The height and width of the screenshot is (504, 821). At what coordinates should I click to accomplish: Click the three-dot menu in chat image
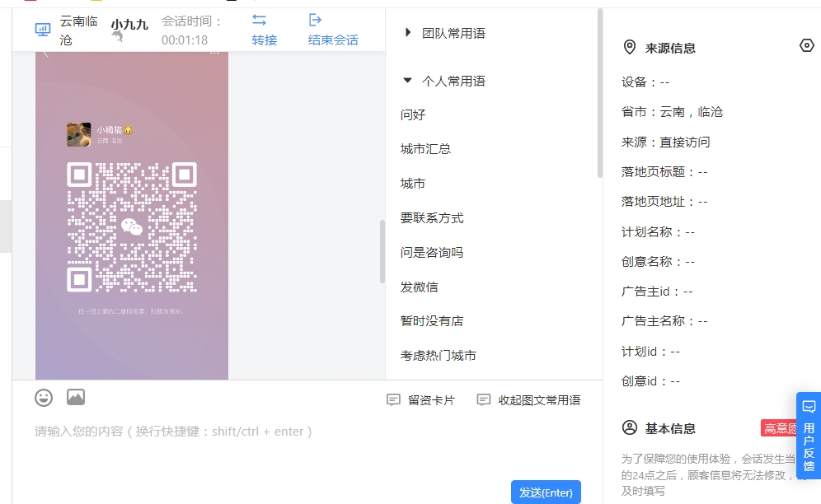214,54
